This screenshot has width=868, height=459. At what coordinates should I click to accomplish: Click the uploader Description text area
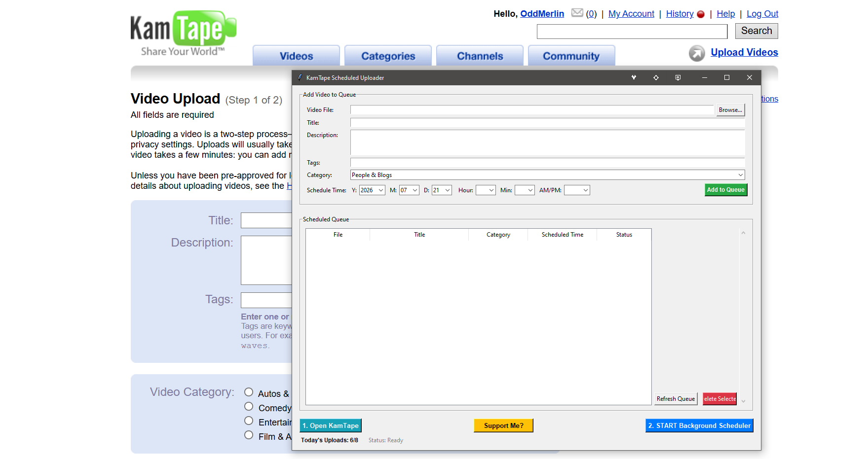(547, 142)
